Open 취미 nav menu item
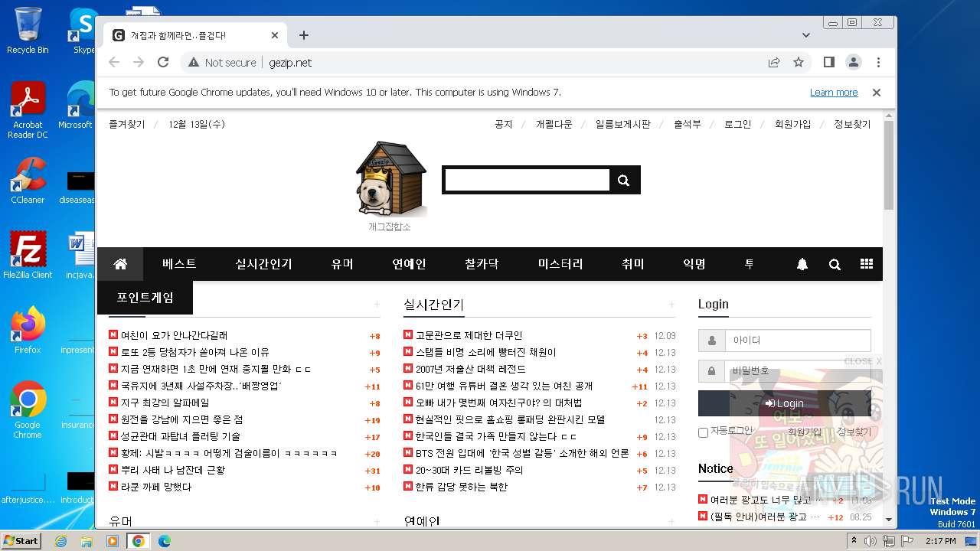Screen dimensions: 980x551 pos(633,264)
